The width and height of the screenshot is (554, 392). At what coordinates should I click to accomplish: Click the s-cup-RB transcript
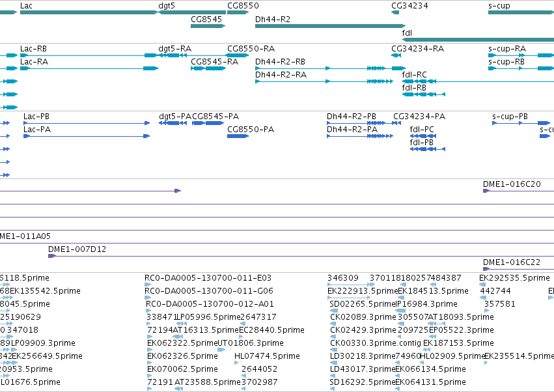point(521,68)
